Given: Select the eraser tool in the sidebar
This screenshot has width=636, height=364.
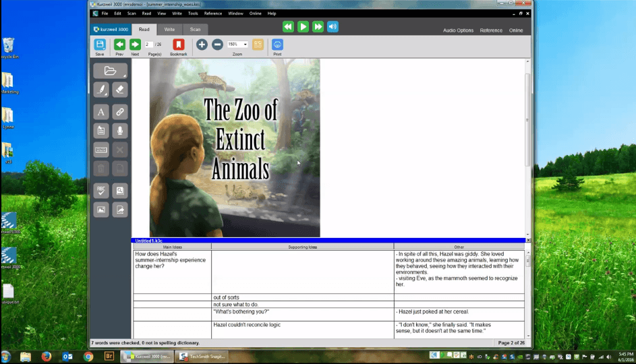Looking at the screenshot, I should pyautogui.click(x=119, y=90).
